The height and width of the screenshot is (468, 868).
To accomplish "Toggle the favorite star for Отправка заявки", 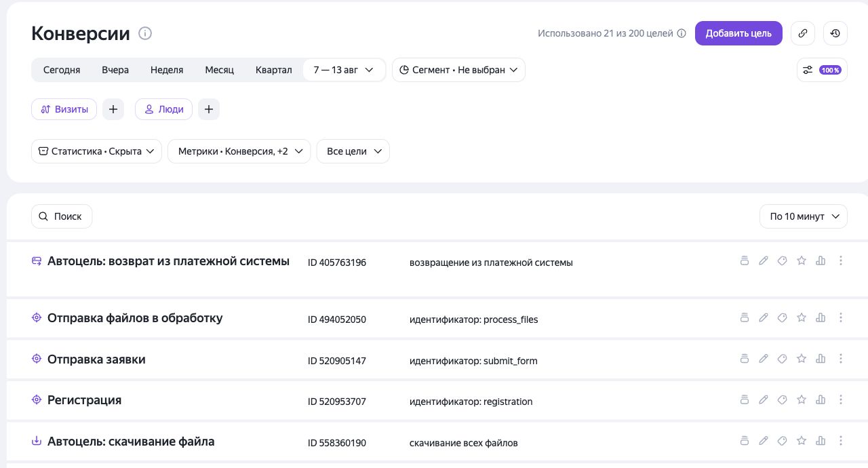I will pyautogui.click(x=802, y=359).
